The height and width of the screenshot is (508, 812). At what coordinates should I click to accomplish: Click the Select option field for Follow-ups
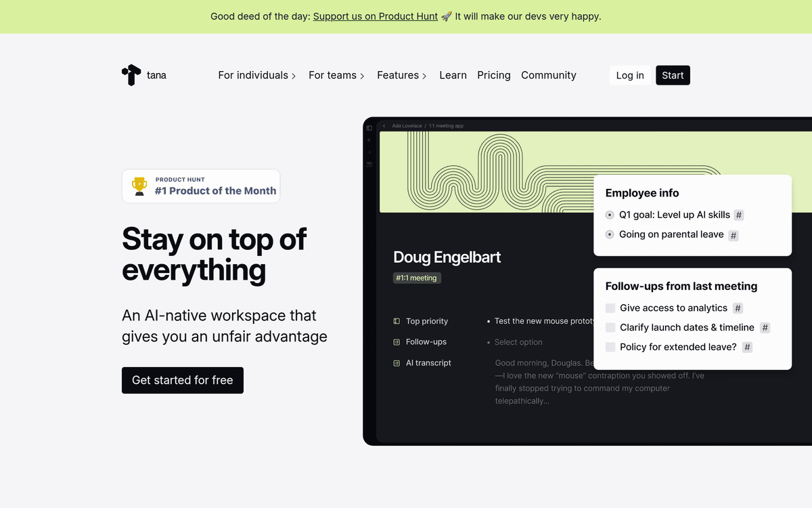click(518, 342)
